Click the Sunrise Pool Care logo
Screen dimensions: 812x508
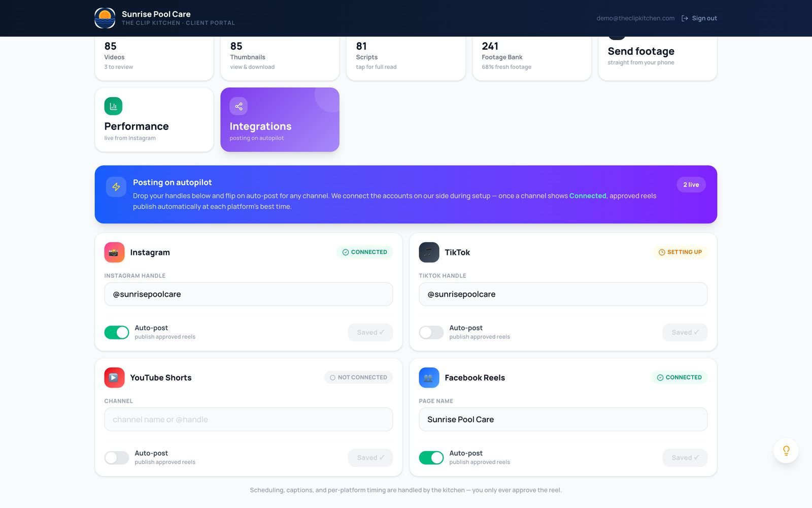coord(105,18)
